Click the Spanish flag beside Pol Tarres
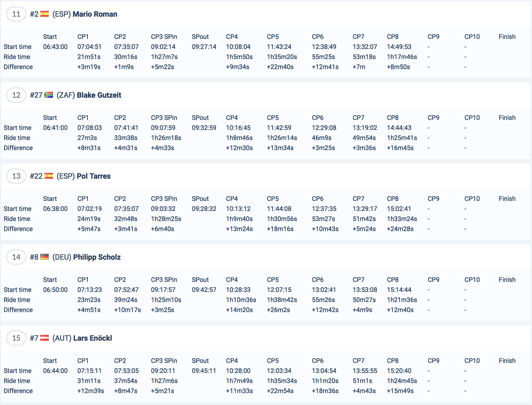Viewport: 532px width, 405px height. (x=49, y=176)
